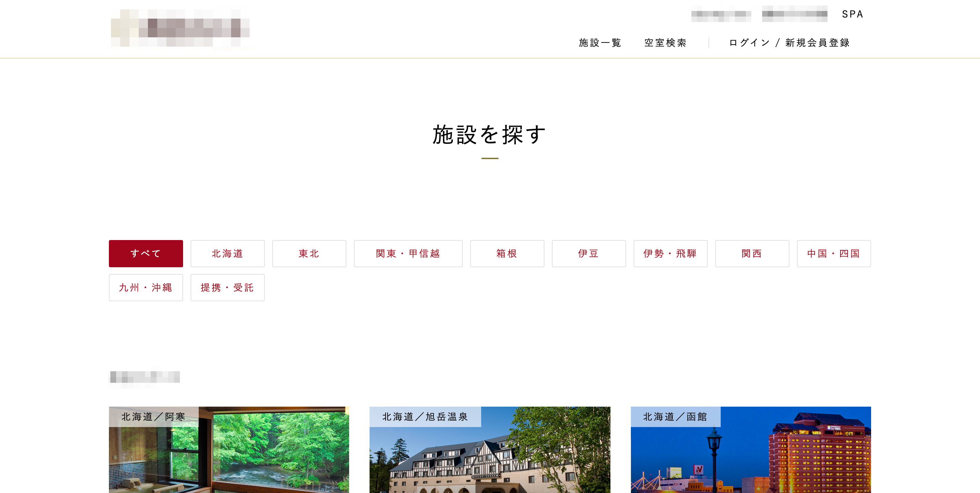The width and height of the screenshot is (980, 493).
Task: Click the site logo in header
Action: coord(180,28)
